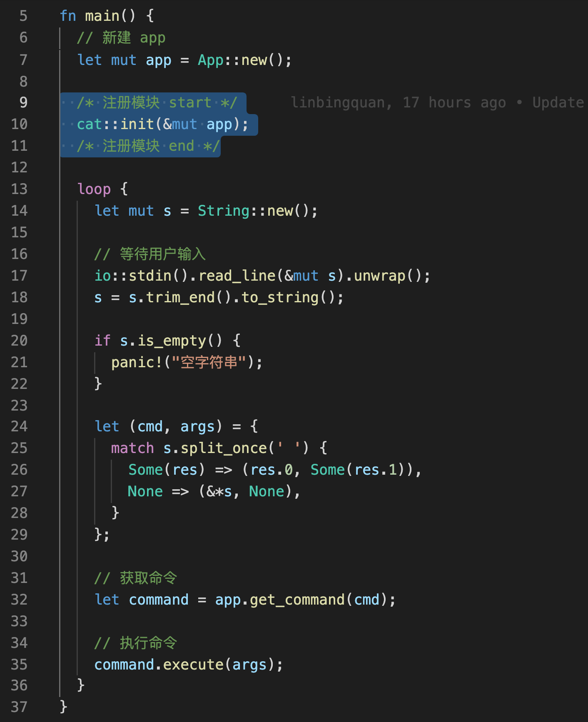588x722 pixels.
Task: Click 'let mut app' on line 7
Action: tap(125, 60)
